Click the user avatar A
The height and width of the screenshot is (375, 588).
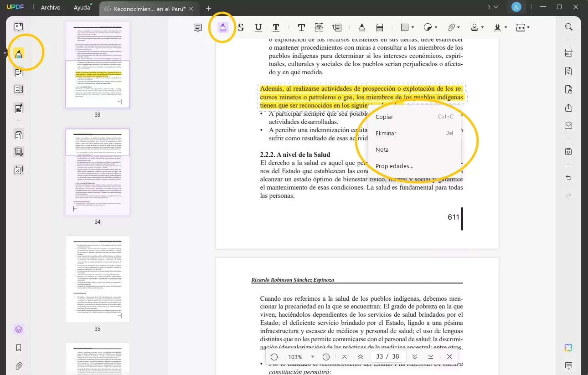click(516, 7)
